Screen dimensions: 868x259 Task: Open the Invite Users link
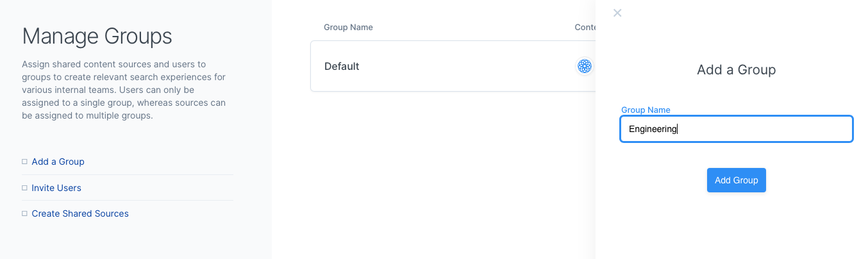pos(56,188)
